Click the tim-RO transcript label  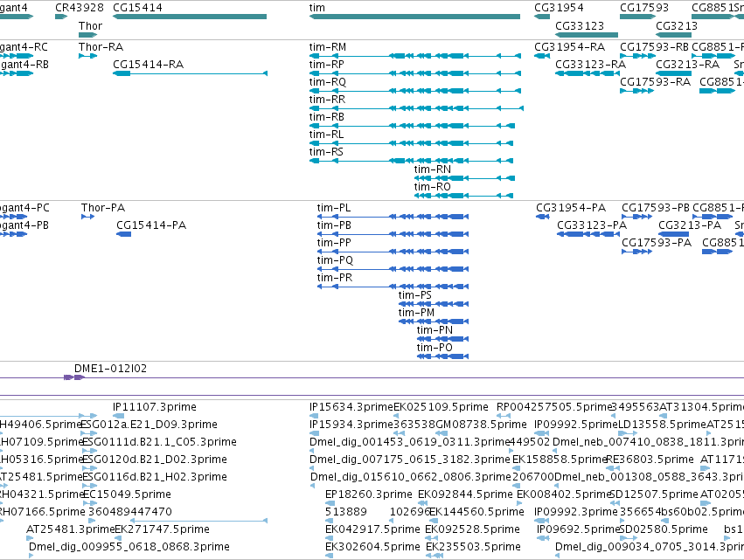click(x=432, y=187)
